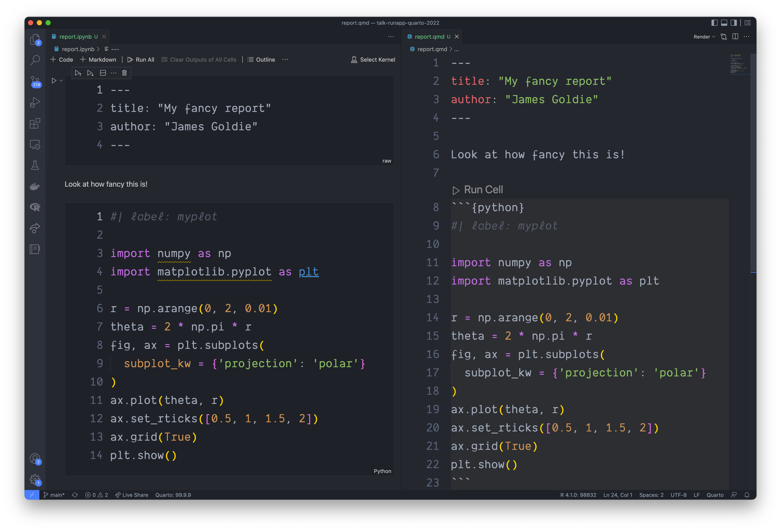Open the Search view icon
781x532 pixels.
35,60
